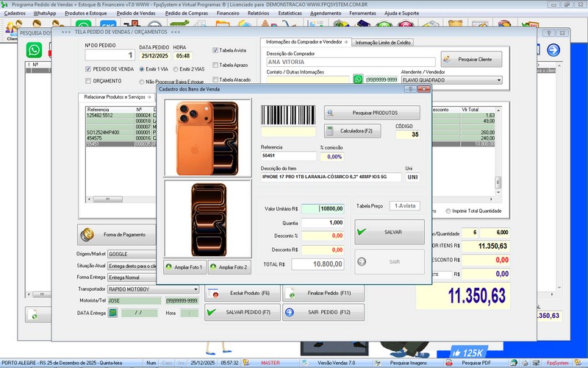Click the Desconto % input field
Image resolution: width=588 pixels, height=368 pixels.
[323, 236]
